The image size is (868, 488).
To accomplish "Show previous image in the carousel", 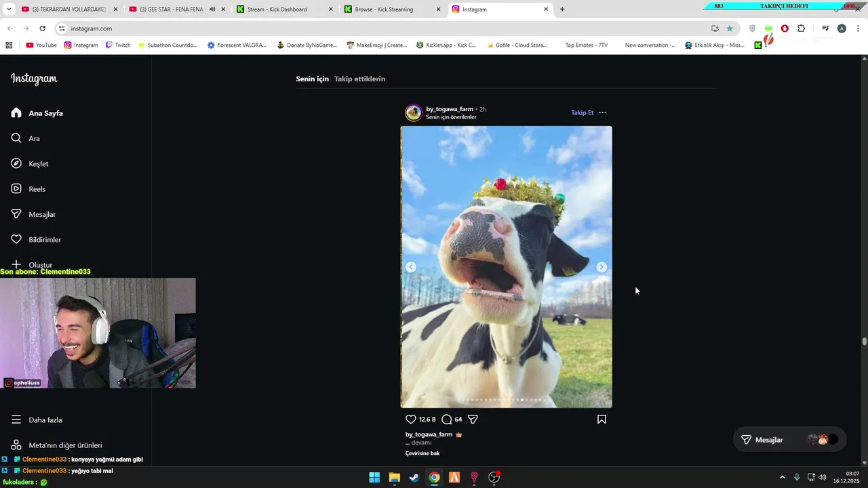I will [x=411, y=267].
